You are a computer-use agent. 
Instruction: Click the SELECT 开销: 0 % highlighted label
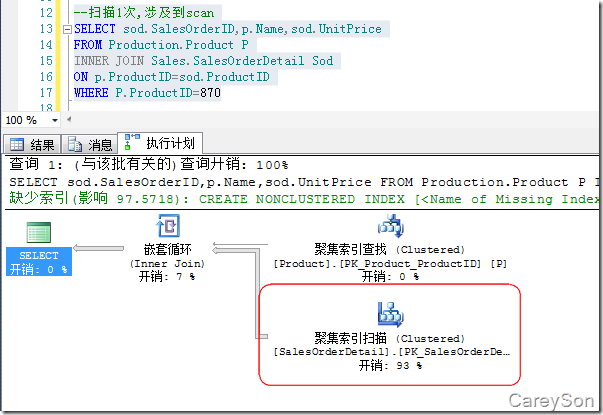point(39,262)
